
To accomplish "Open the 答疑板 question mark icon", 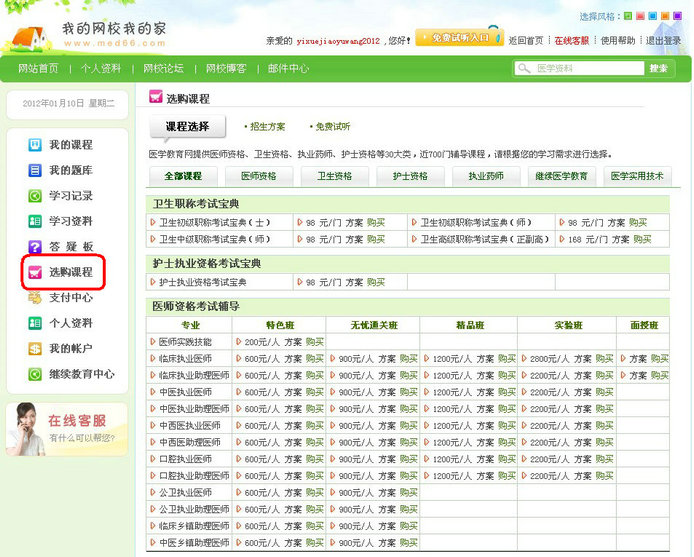I will click(x=35, y=246).
